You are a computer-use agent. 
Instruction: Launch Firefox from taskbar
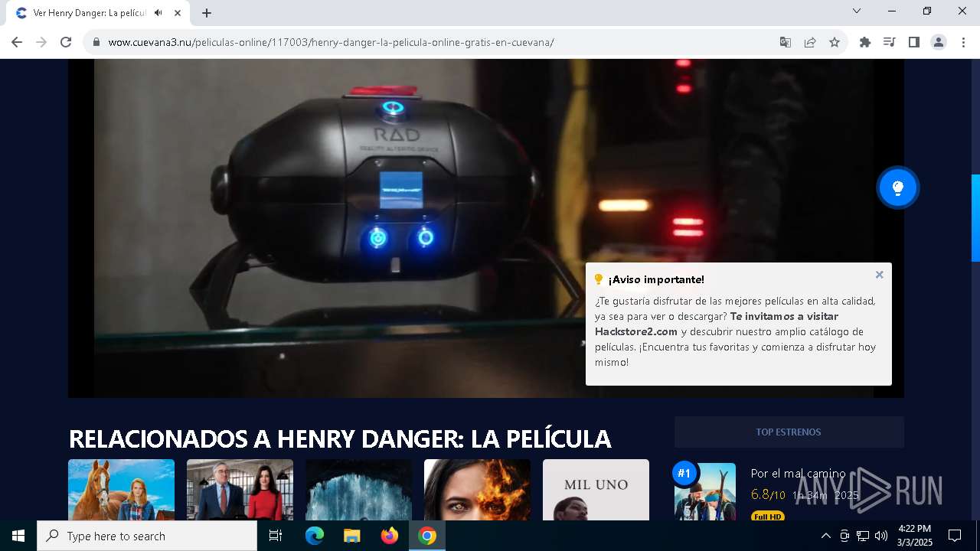[x=390, y=536]
